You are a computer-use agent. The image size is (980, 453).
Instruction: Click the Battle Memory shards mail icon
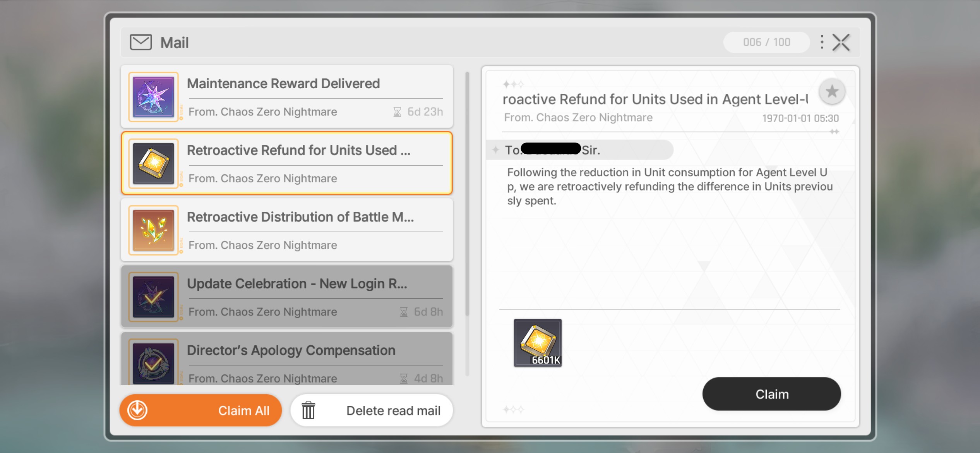[x=153, y=230]
